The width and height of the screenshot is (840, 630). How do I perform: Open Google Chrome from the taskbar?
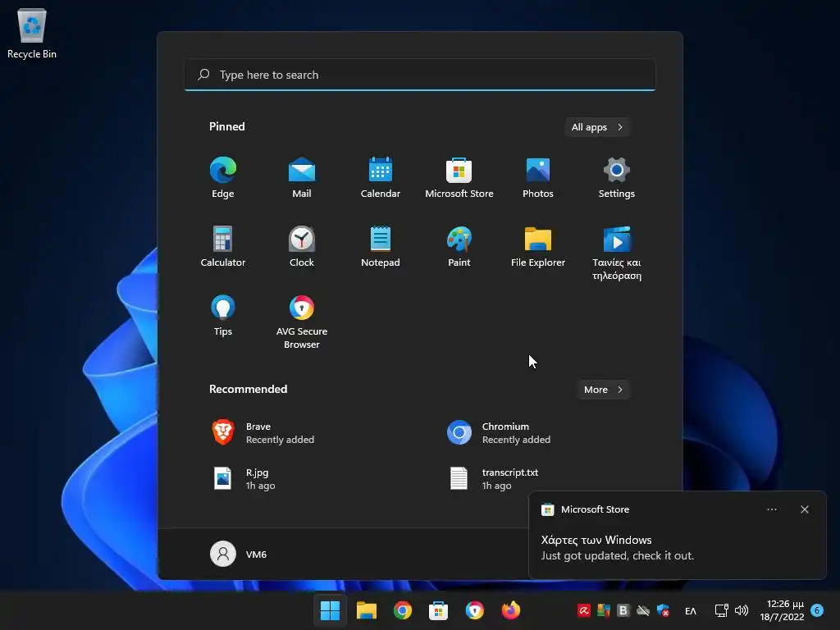tap(402, 610)
